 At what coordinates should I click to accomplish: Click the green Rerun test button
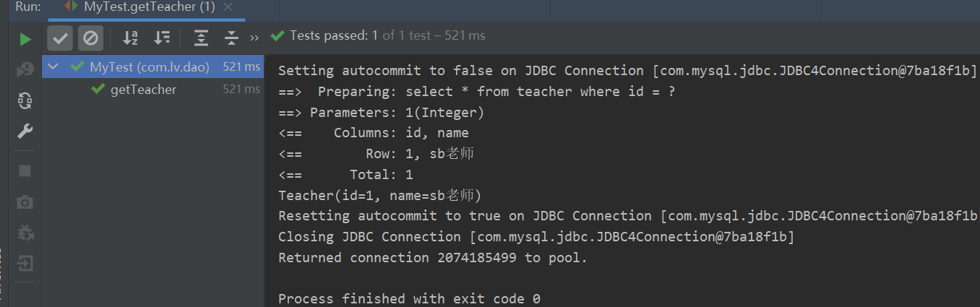(x=25, y=38)
